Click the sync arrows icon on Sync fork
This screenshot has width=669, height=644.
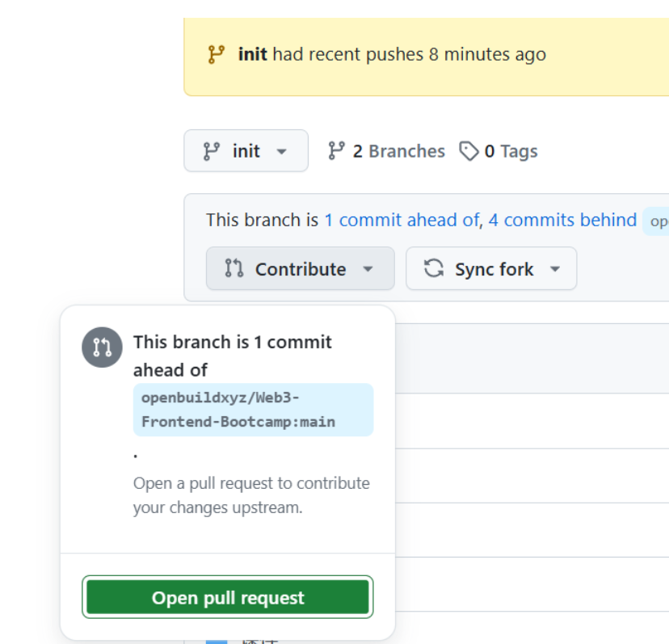[x=434, y=268]
